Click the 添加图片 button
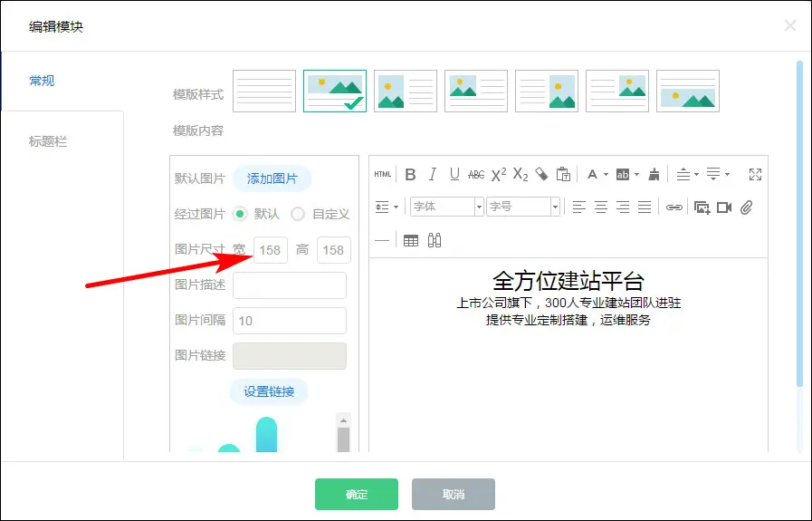This screenshot has width=812, height=521. [272, 178]
